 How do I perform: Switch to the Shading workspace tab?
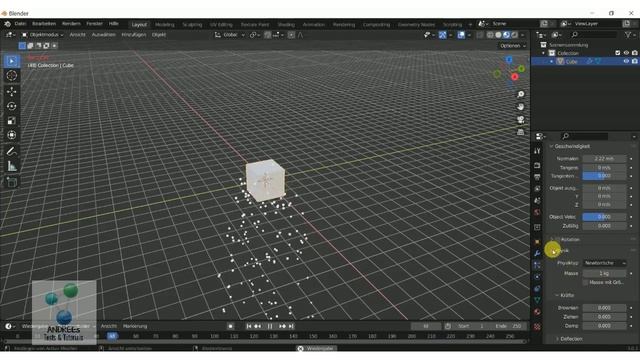coord(286,24)
